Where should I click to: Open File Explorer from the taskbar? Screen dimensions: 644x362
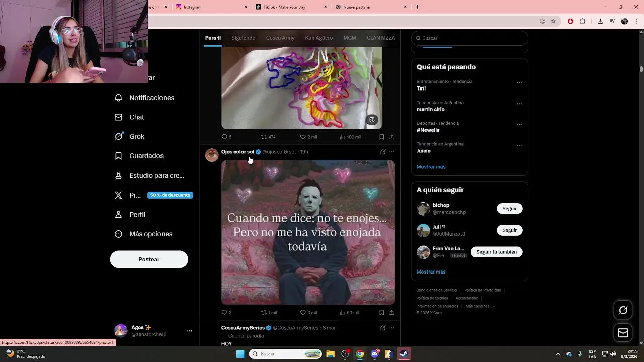[x=330, y=354]
